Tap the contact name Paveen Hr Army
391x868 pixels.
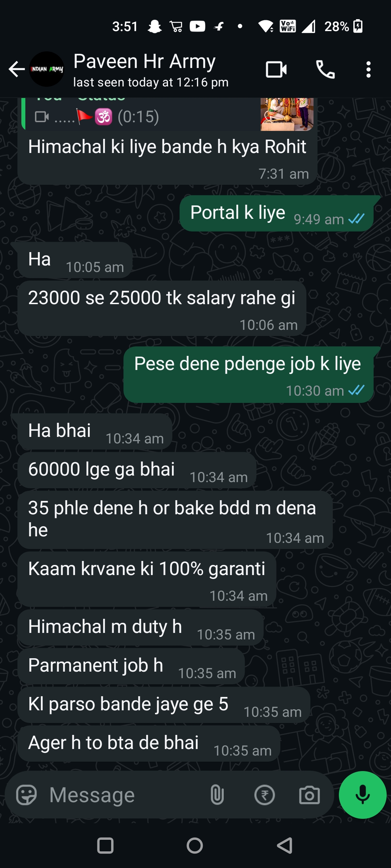coord(144,61)
